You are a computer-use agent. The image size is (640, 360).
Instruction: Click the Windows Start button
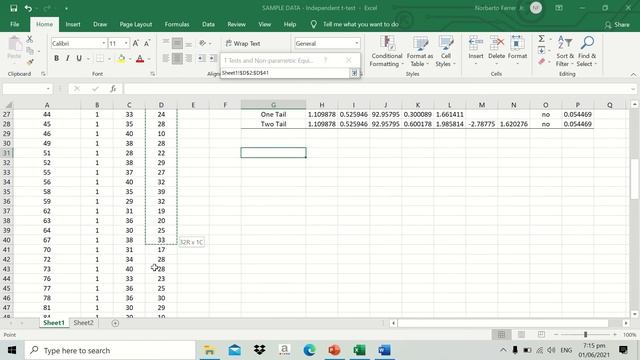[12, 350]
